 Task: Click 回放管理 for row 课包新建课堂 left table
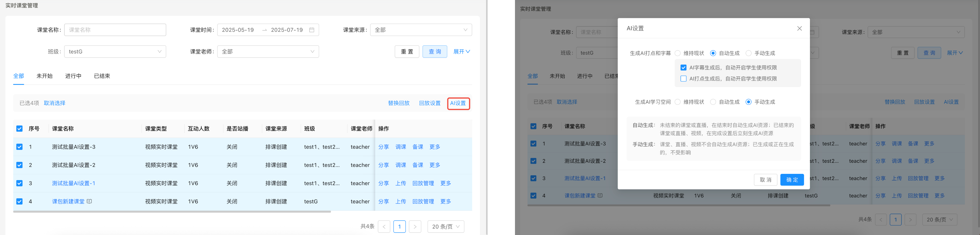[x=423, y=202]
